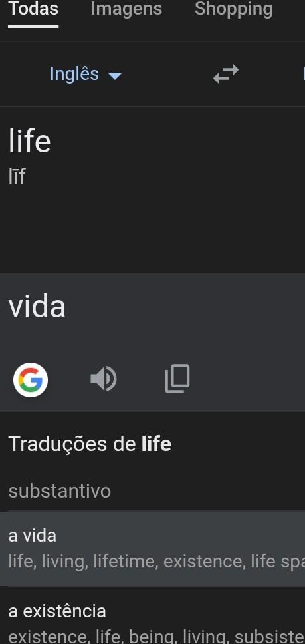
Task: Click the phonetic spelling līf
Action: 17,176
